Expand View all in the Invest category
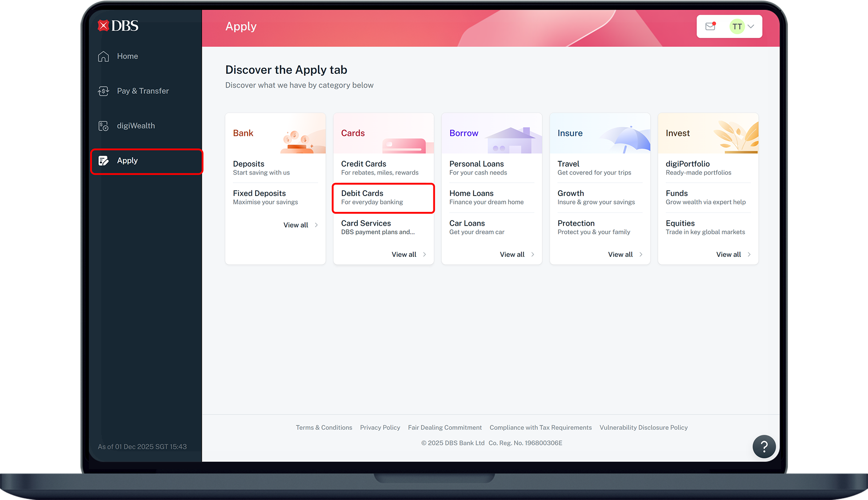This screenshot has height=500, width=868. 728,254
